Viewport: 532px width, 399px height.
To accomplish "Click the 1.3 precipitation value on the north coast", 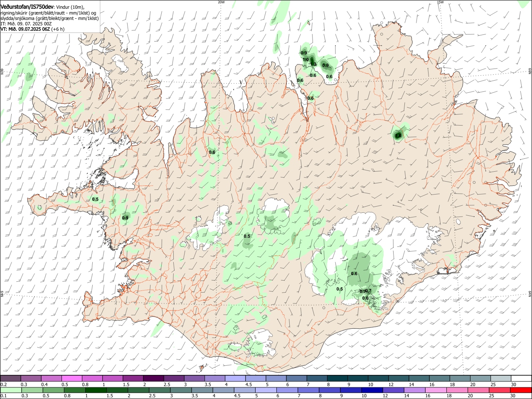I will pyautogui.click(x=313, y=64).
